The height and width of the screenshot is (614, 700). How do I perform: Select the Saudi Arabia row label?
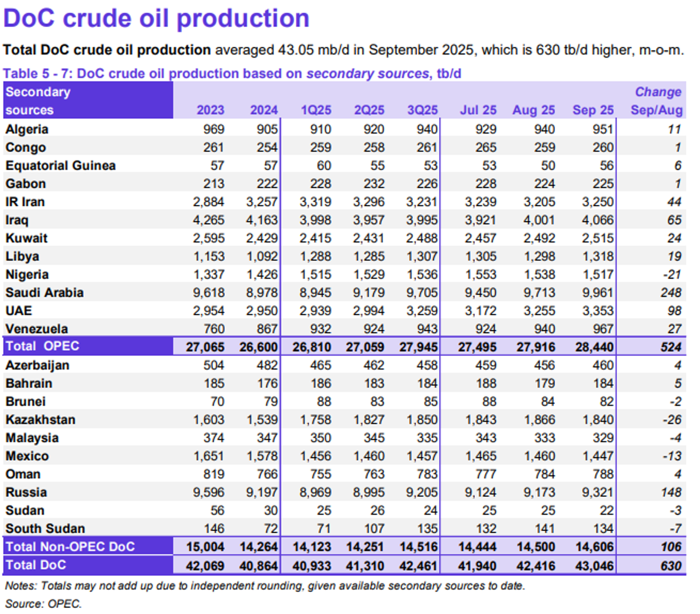coord(44,293)
